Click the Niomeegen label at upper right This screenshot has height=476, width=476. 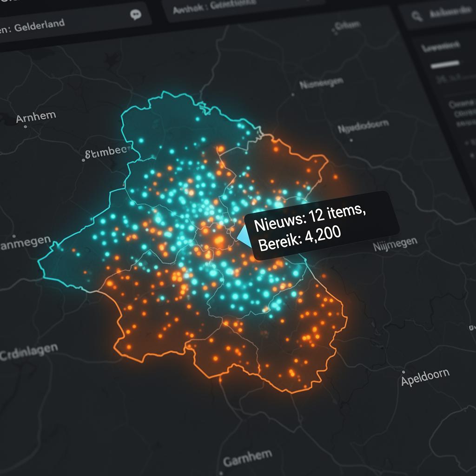point(322,83)
